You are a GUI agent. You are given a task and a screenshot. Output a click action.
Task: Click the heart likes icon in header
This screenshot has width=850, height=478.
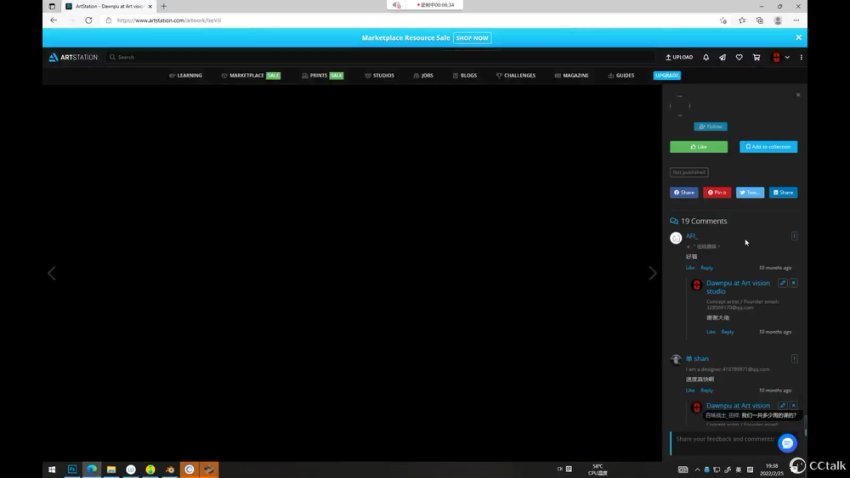click(x=739, y=57)
